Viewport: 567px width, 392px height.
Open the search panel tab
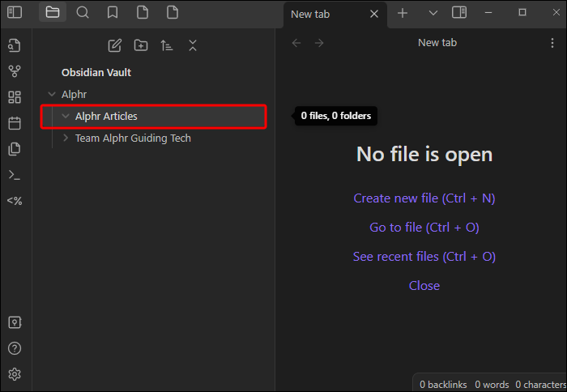(x=83, y=12)
